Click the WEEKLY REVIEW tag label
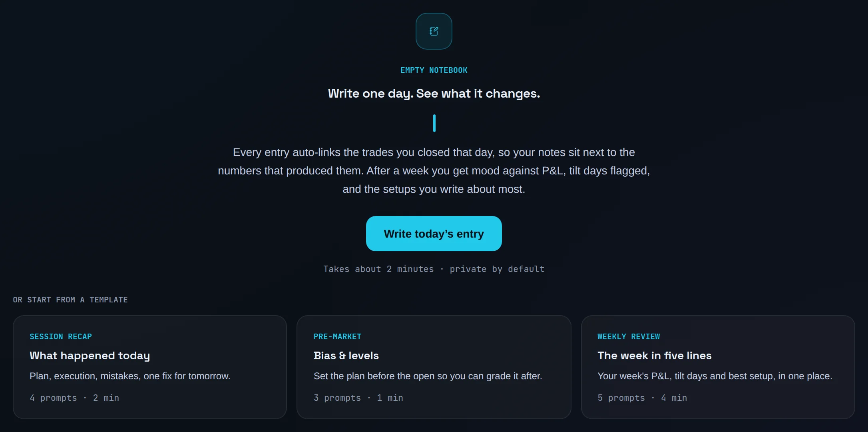 click(x=629, y=337)
